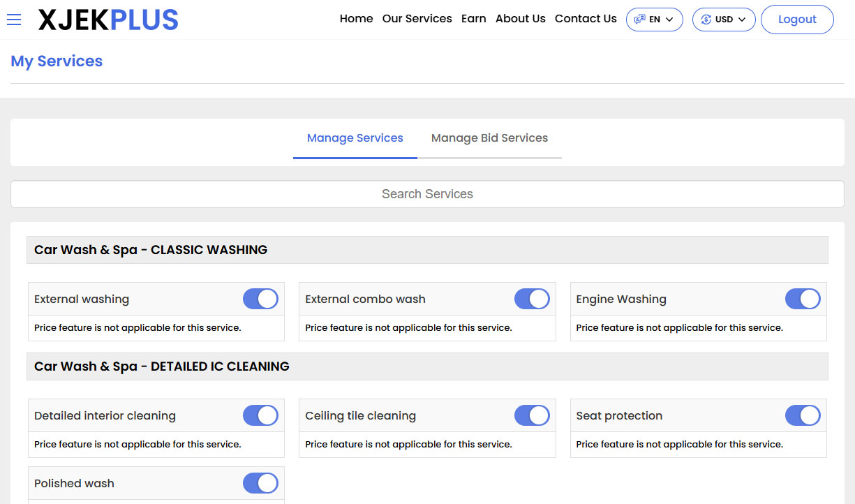Navigate to the Earn page

(474, 19)
